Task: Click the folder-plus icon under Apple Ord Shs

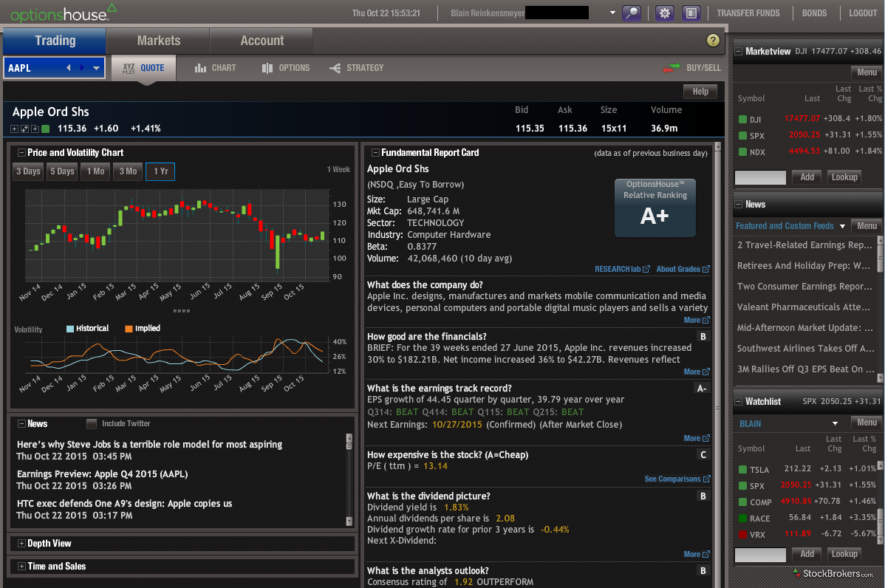Action: point(35,129)
